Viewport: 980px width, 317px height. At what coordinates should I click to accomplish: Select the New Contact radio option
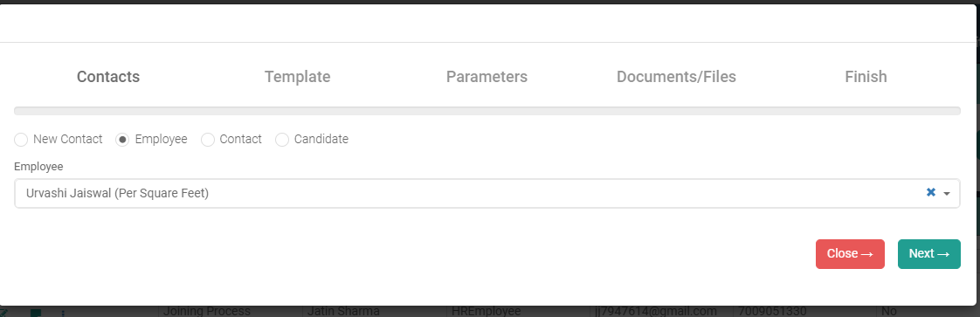point(21,140)
